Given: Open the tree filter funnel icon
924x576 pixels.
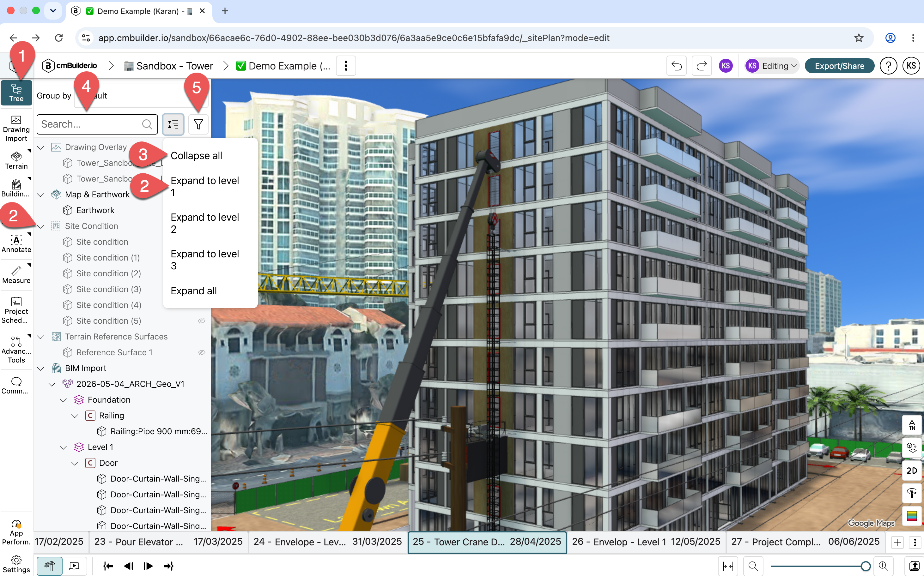Looking at the screenshot, I should pos(198,124).
